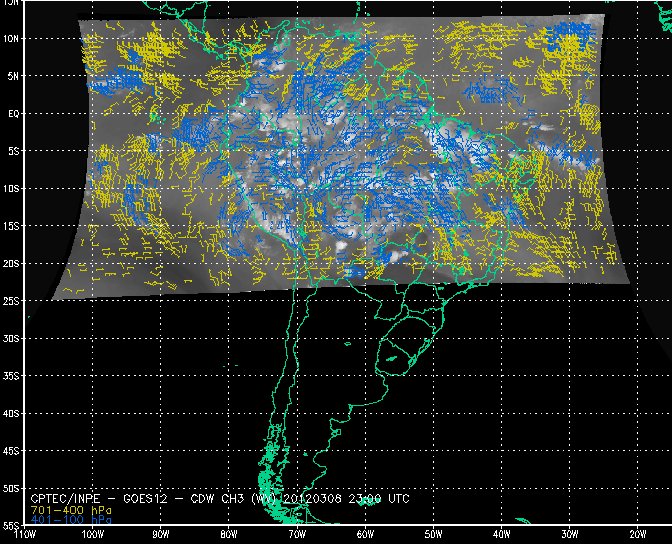Click the yellow 701-400 hPa legend entry

(71, 510)
